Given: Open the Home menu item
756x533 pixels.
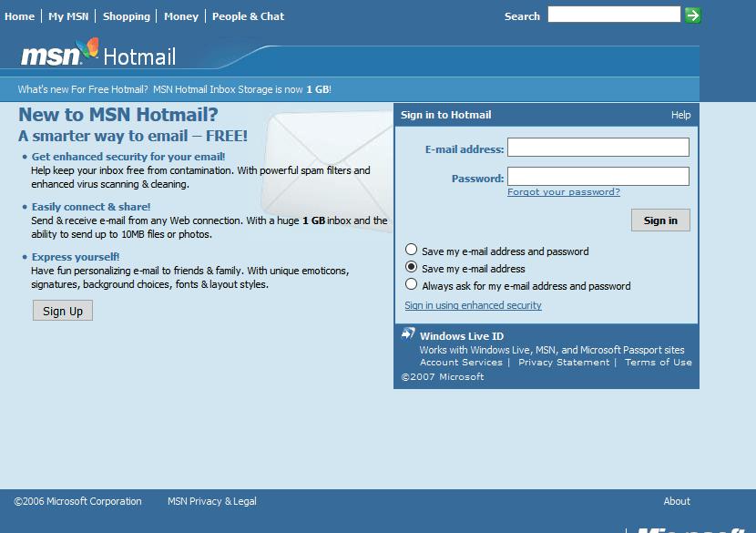Looking at the screenshot, I should click(x=19, y=16).
